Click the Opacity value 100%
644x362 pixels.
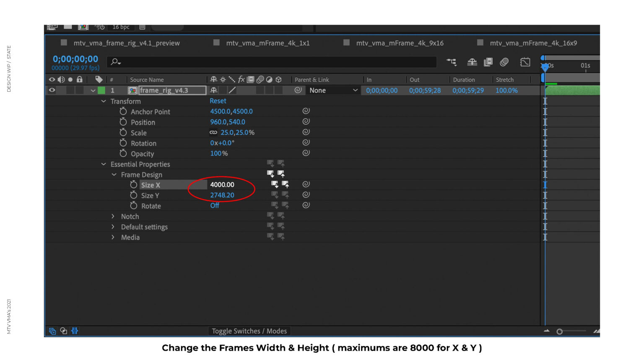pos(219,153)
